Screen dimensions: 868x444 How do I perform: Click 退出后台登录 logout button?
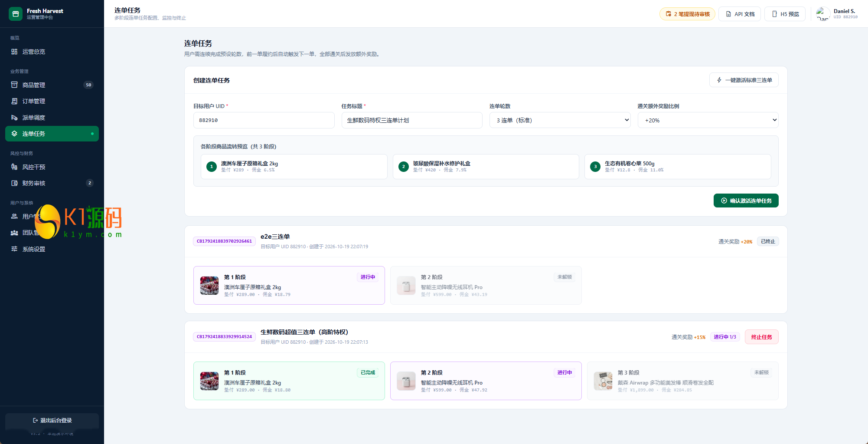pyautogui.click(x=52, y=421)
